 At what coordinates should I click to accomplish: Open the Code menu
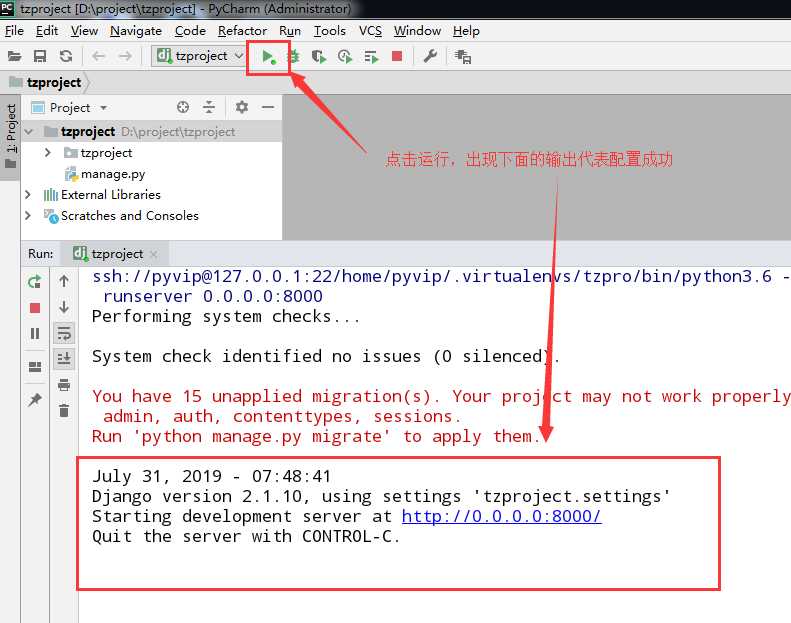point(190,31)
